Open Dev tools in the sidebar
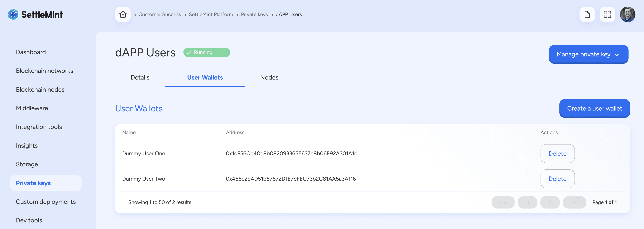Image resolution: width=644 pixels, height=229 pixels. 29,220
